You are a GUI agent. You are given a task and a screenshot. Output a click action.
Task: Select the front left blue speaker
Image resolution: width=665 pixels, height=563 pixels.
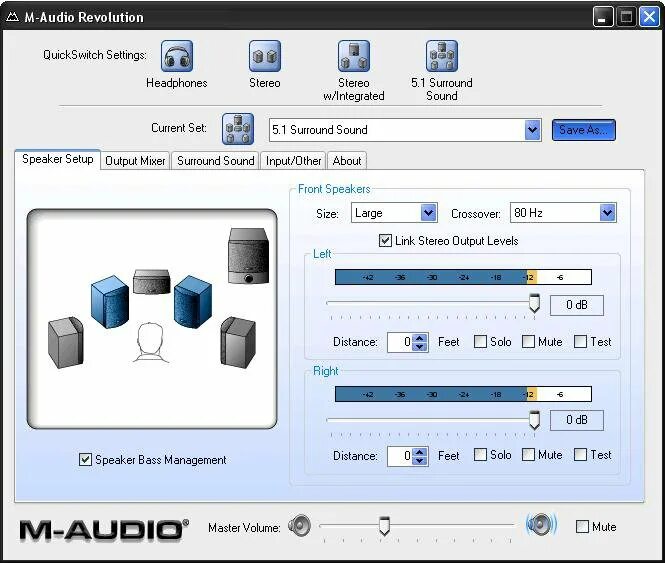point(110,302)
